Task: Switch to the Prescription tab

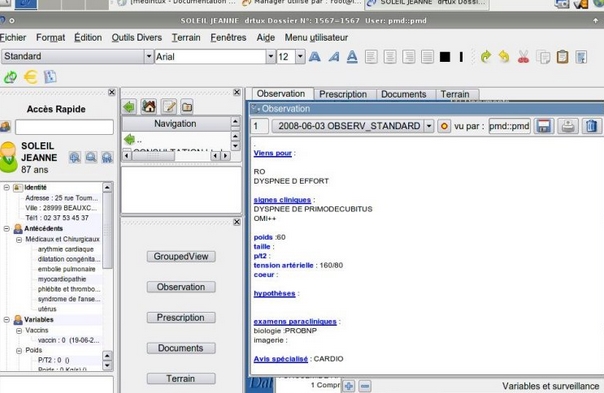Action: (x=343, y=94)
